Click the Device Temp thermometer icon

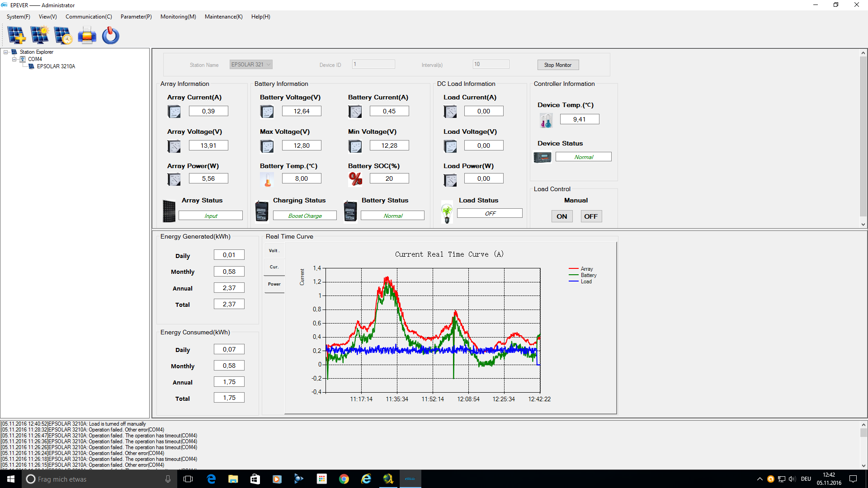tap(546, 120)
